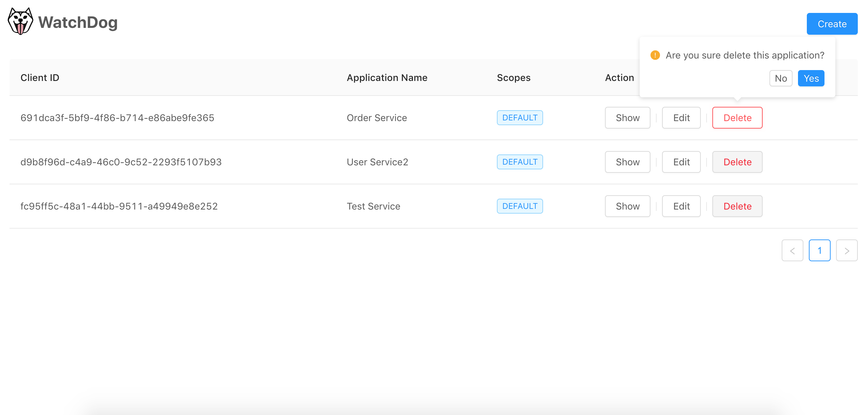Edit the Order Service application
The width and height of the screenshot is (868, 415).
[681, 118]
